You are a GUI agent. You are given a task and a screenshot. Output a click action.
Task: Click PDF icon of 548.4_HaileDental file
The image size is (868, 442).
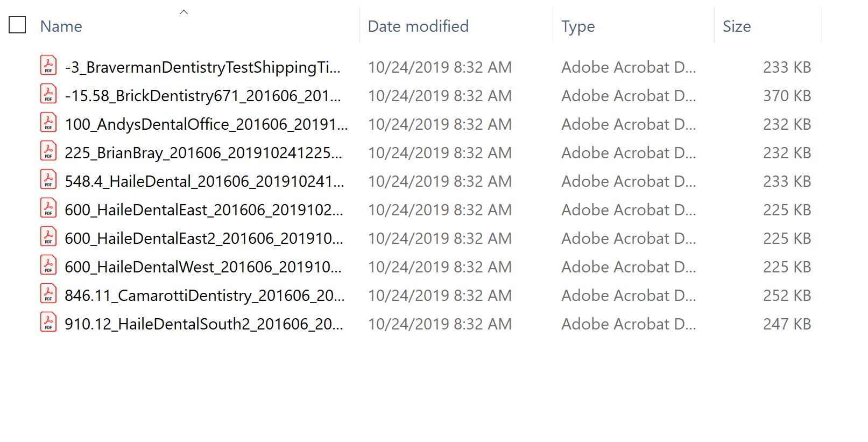48,180
